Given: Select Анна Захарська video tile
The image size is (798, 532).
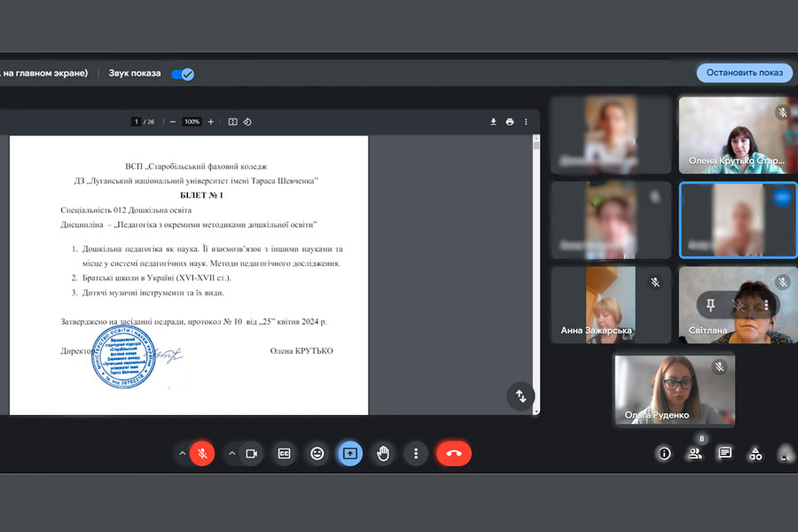Looking at the screenshot, I should [611, 304].
